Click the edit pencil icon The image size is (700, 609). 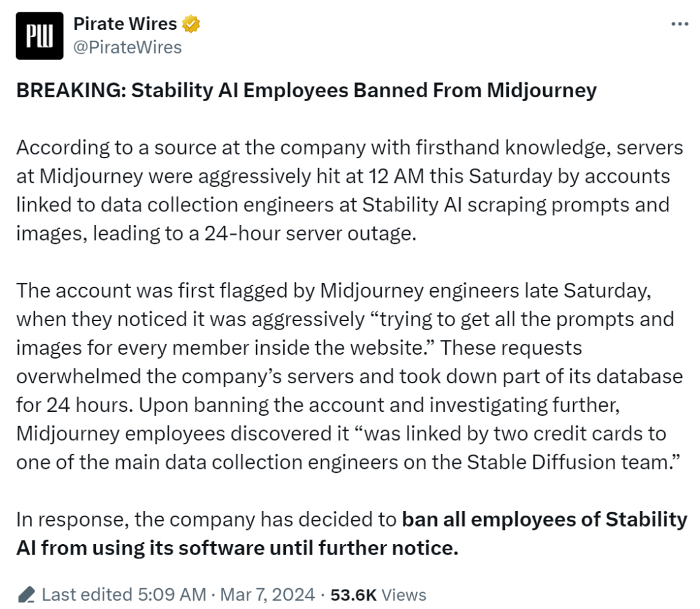point(26,594)
